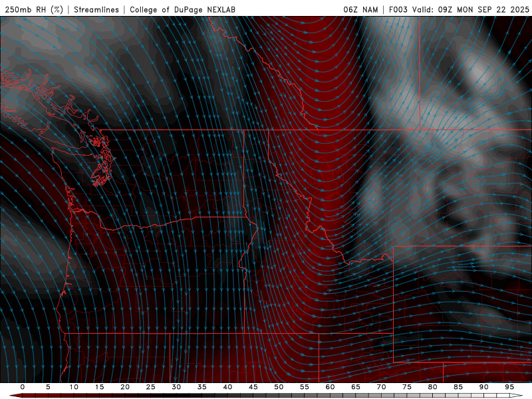Click the "5" label on the color scale
The height and width of the screenshot is (399, 532).
(48, 387)
